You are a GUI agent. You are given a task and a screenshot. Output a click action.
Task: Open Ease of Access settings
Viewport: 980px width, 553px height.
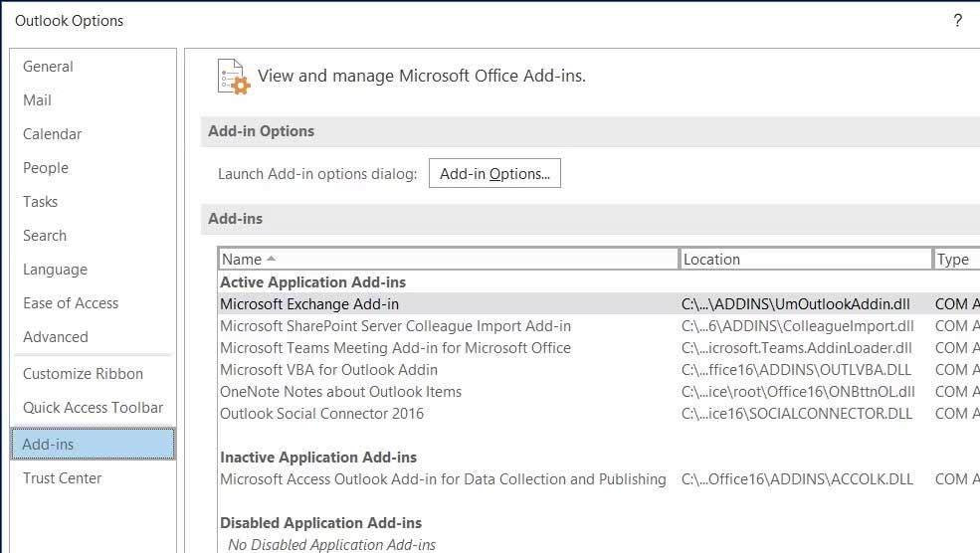pyautogui.click(x=71, y=303)
